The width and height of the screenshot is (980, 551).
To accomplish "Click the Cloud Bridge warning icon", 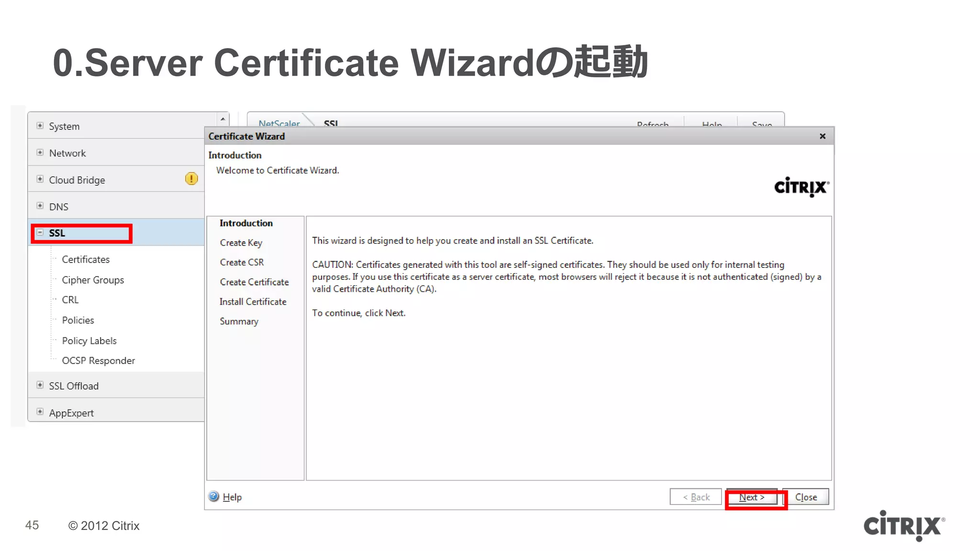I will pyautogui.click(x=191, y=179).
